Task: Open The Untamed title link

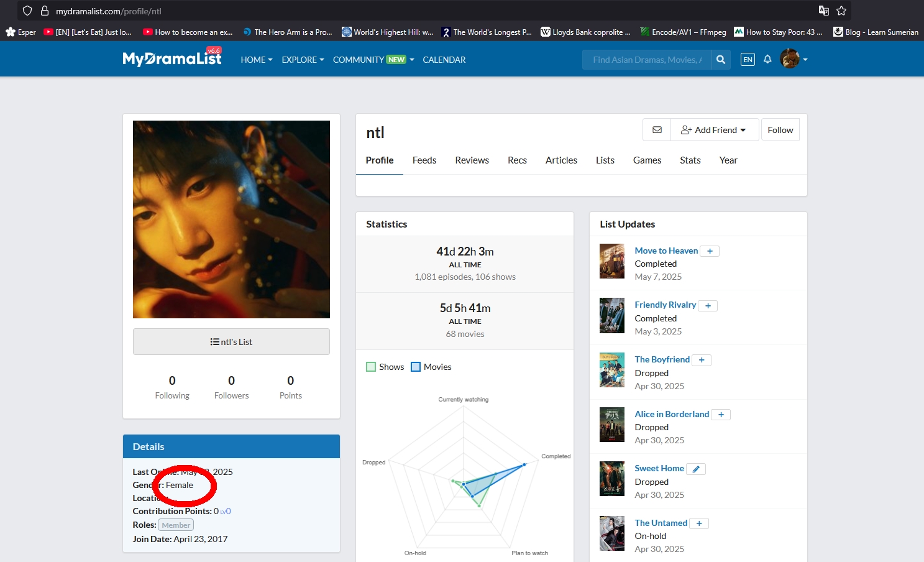Action: (x=661, y=523)
